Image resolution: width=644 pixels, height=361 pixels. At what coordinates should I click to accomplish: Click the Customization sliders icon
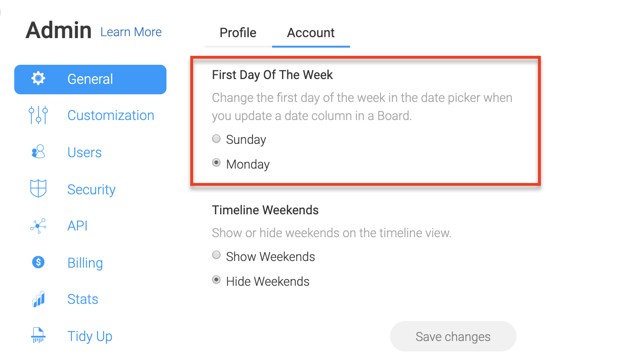(x=38, y=115)
